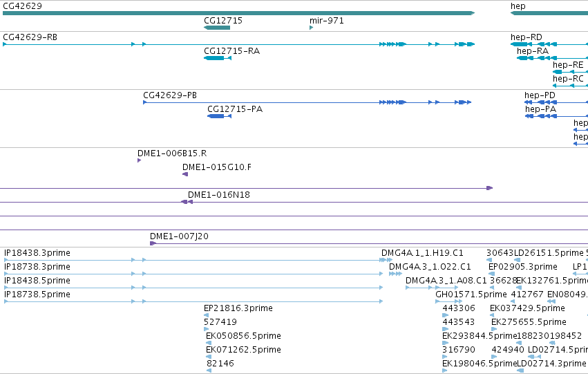This screenshot has width=588, height=374.
Task: Select the hep-PA protein label
Action: pyautogui.click(x=540, y=109)
